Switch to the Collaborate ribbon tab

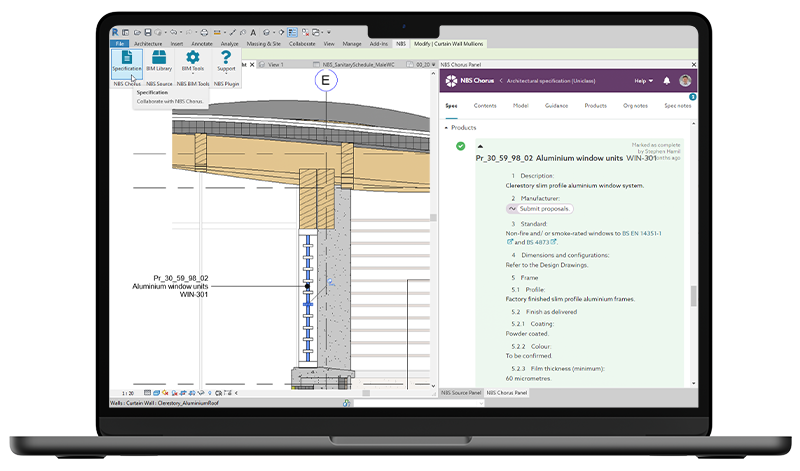tap(302, 44)
